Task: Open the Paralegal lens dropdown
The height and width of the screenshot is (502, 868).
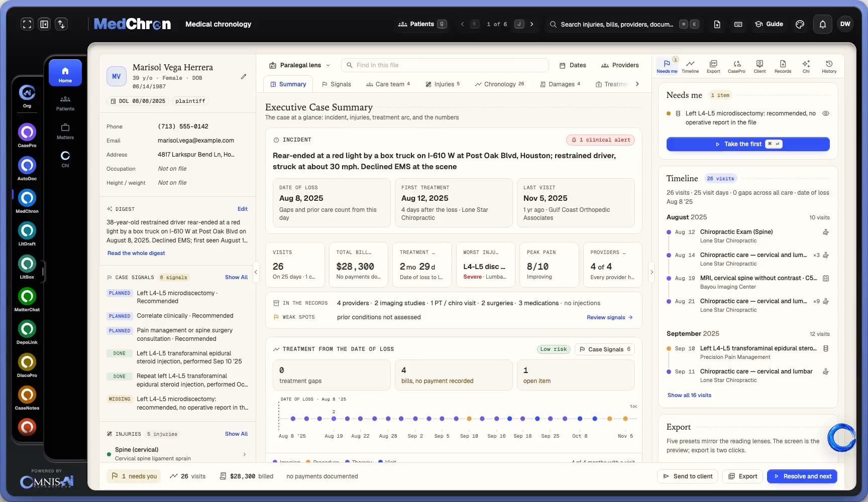Action: [300, 65]
